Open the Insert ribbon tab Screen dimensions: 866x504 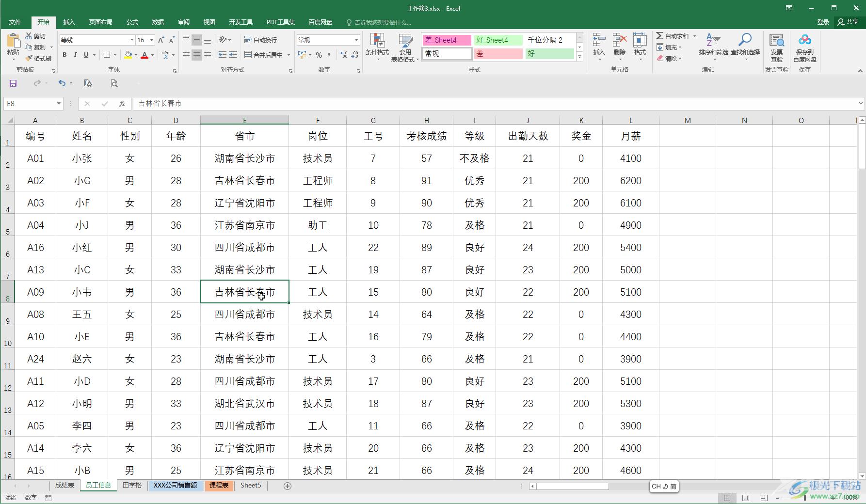69,22
